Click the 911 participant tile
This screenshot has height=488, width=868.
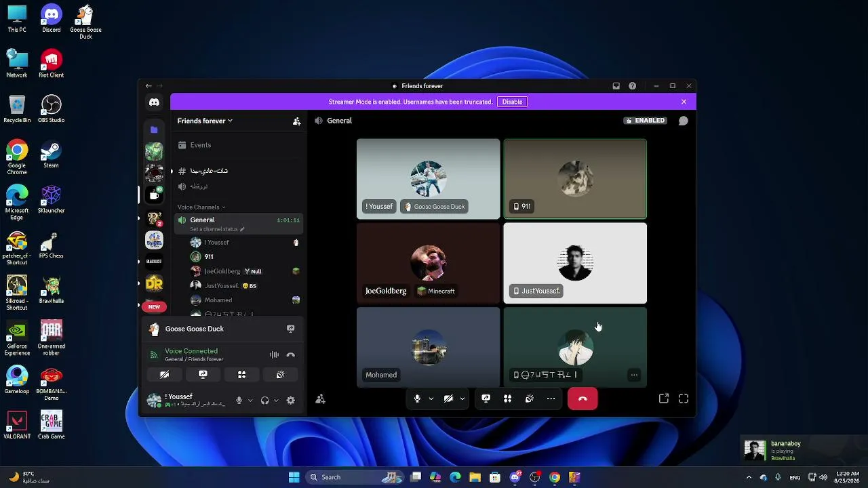pyautogui.click(x=575, y=179)
